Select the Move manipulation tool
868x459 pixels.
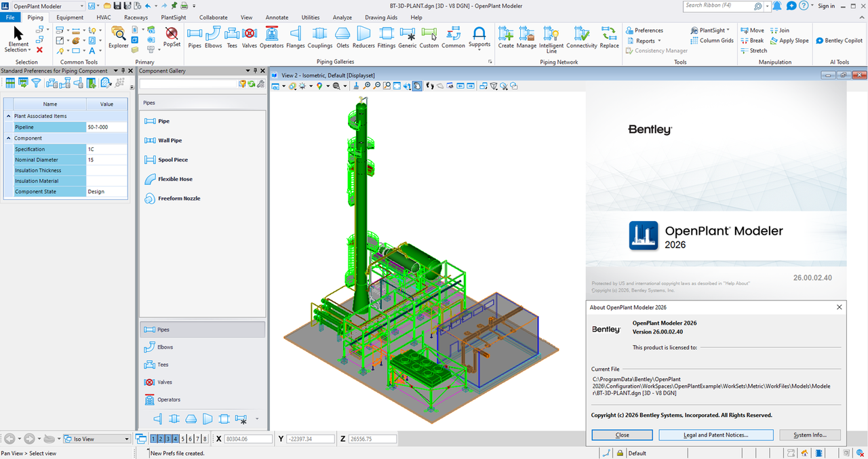[x=752, y=31]
